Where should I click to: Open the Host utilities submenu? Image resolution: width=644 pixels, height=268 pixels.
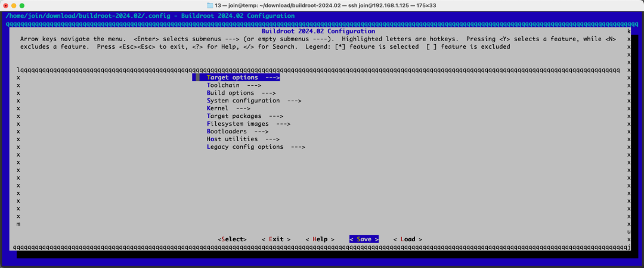(x=243, y=139)
